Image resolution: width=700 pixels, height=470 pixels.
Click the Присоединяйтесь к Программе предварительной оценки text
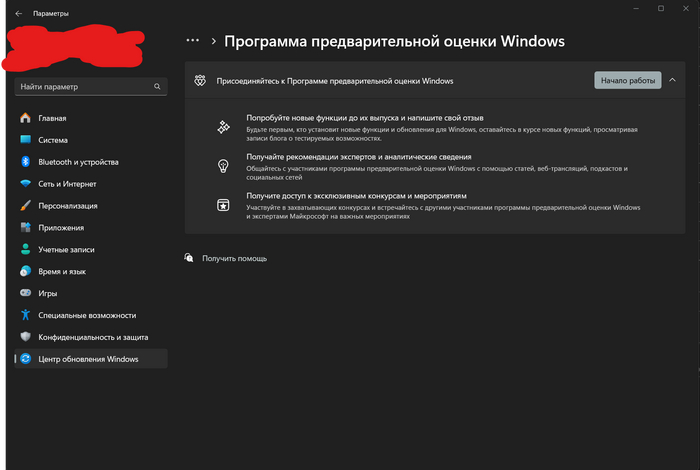(x=335, y=81)
